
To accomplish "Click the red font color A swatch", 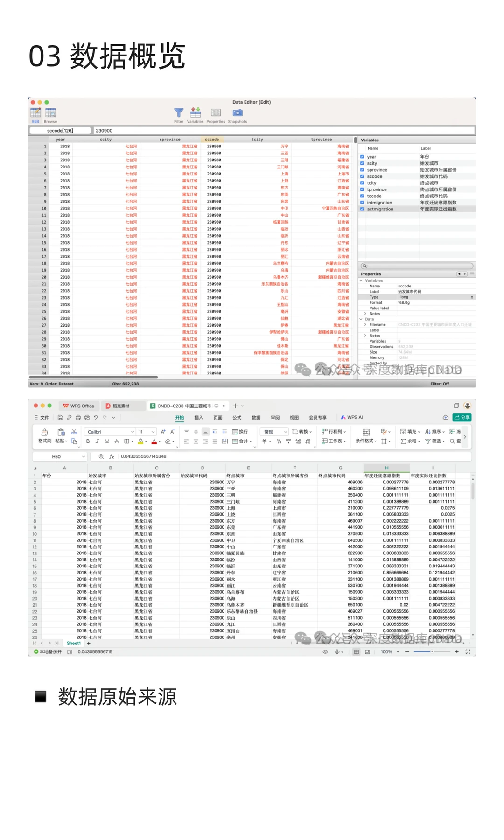I will click(154, 441).
